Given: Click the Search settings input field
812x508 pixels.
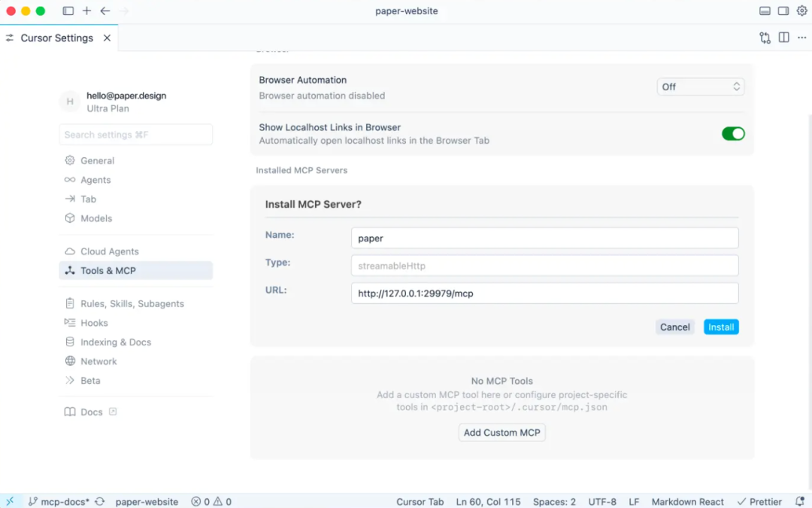Looking at the screenshot, I should pos(136,135).
